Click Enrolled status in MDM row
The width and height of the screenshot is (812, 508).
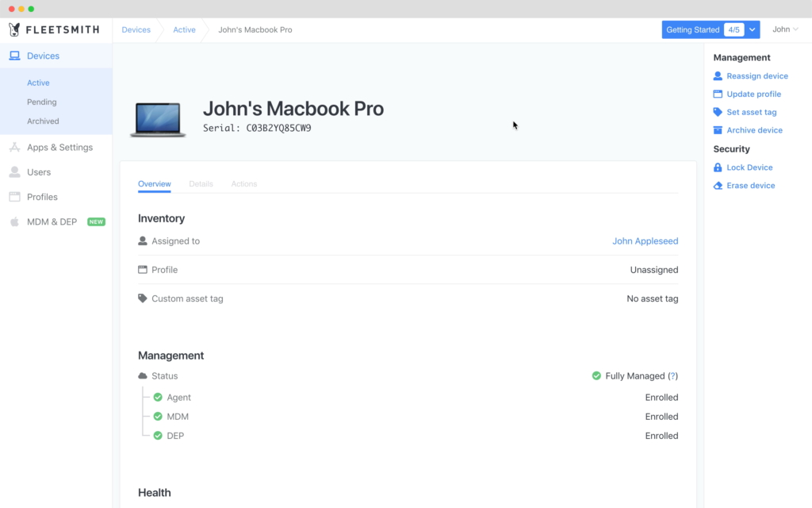click(x=661, y=416)
